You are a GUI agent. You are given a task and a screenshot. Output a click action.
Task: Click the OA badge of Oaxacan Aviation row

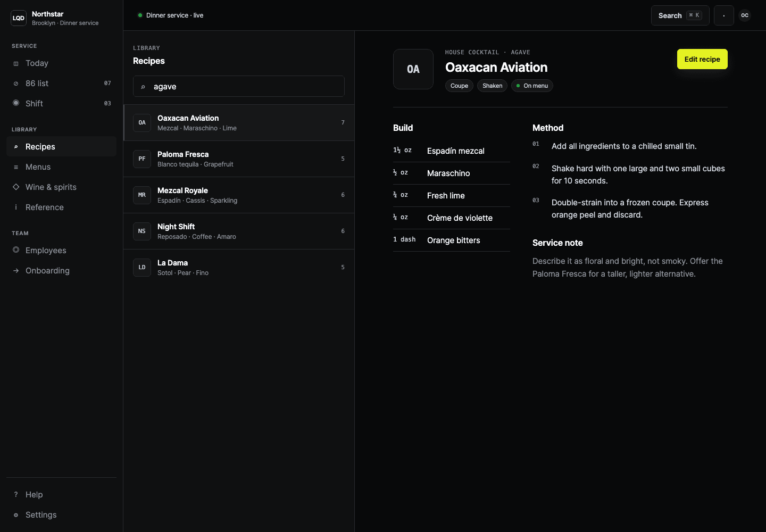tap(142, 123)
